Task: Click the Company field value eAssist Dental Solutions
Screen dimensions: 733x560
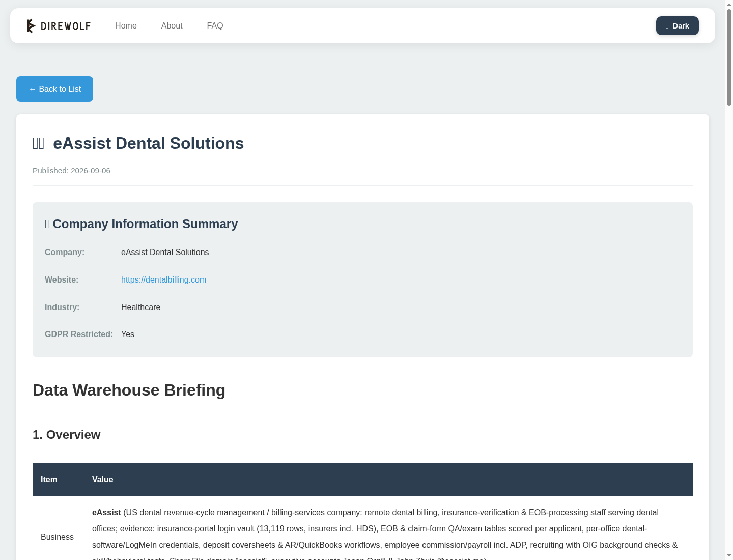Action: (x=165, y=252)
